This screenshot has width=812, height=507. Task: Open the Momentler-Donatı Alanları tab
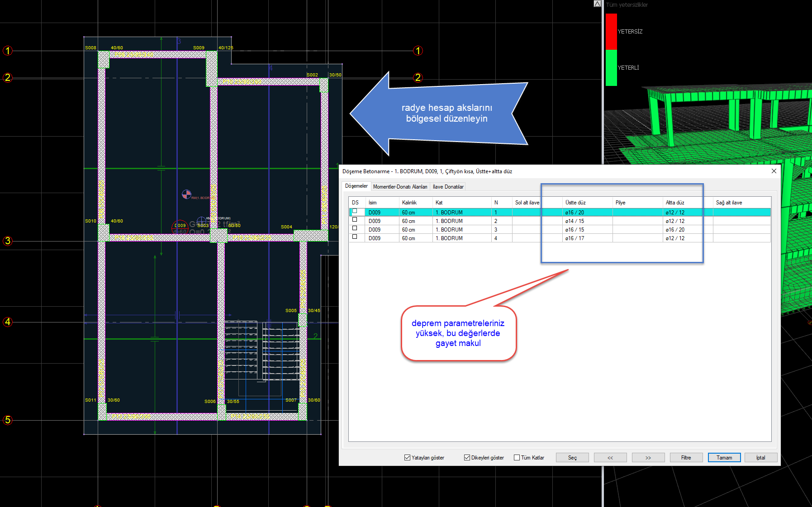click(400, 186)
